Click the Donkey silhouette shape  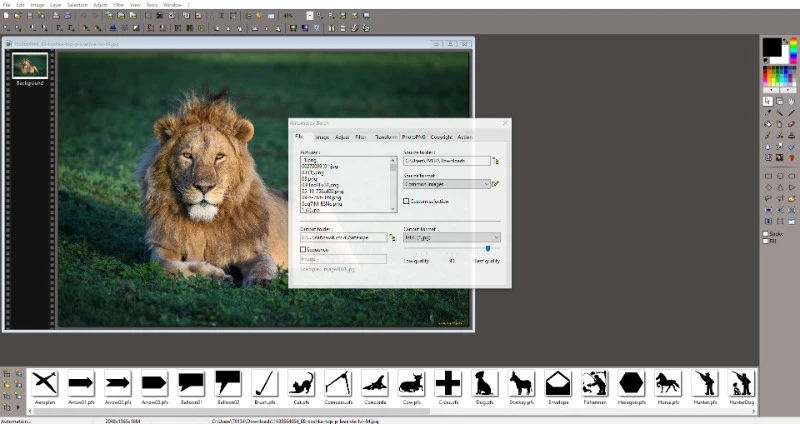coord(521,382)
